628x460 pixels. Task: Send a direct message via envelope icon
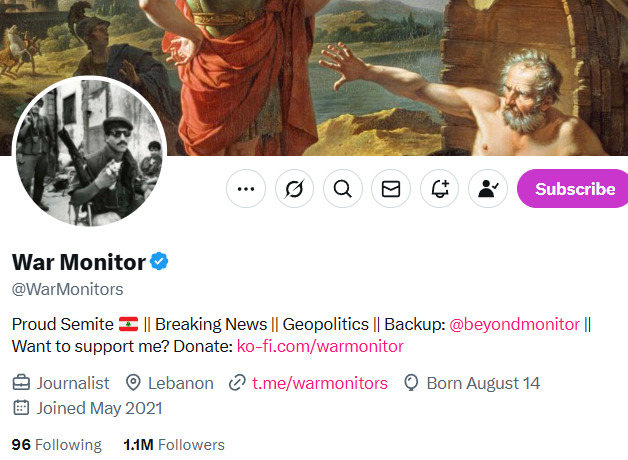pyautogui.click(x=391, y=188)
